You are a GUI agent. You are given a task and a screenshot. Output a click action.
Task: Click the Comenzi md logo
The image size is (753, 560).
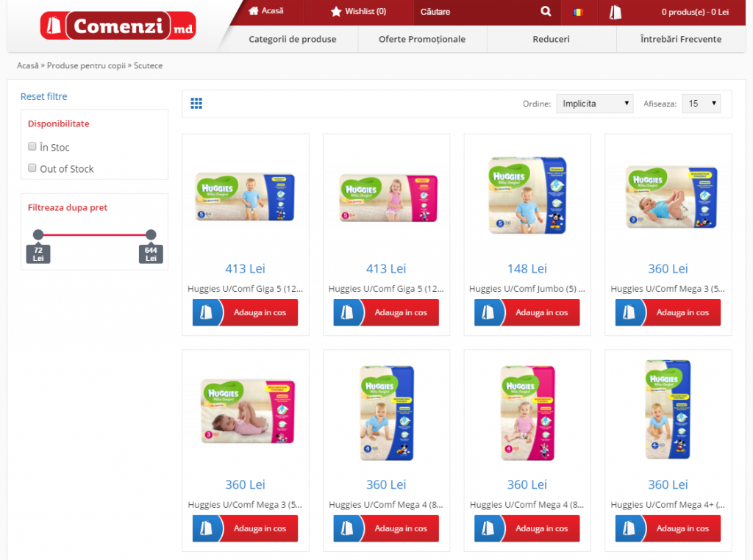point(118,26)
